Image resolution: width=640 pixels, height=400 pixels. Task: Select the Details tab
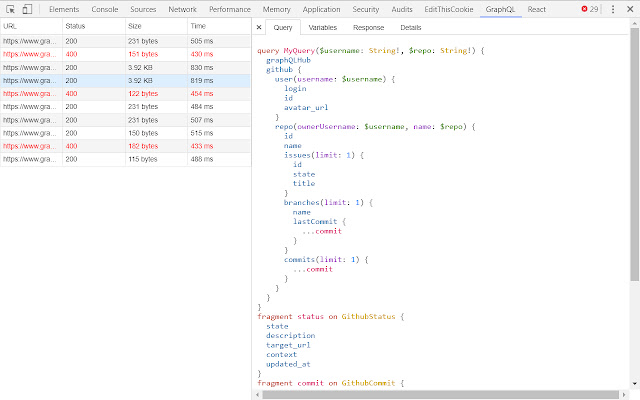(410, 28)
